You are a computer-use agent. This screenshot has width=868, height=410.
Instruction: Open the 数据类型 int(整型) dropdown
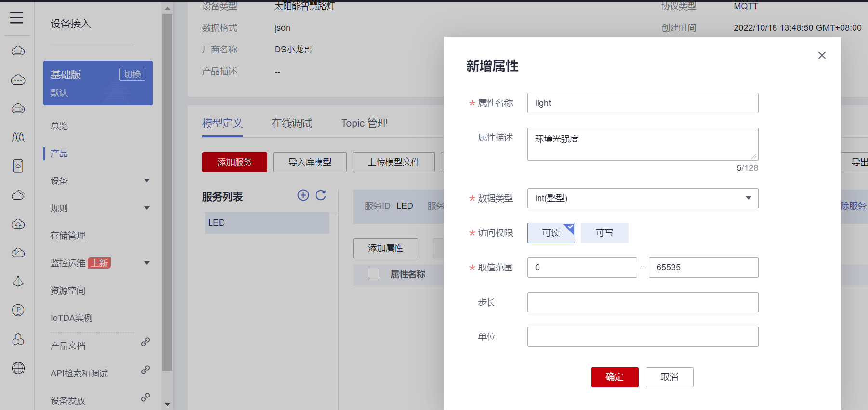click(x=643, y=198)
